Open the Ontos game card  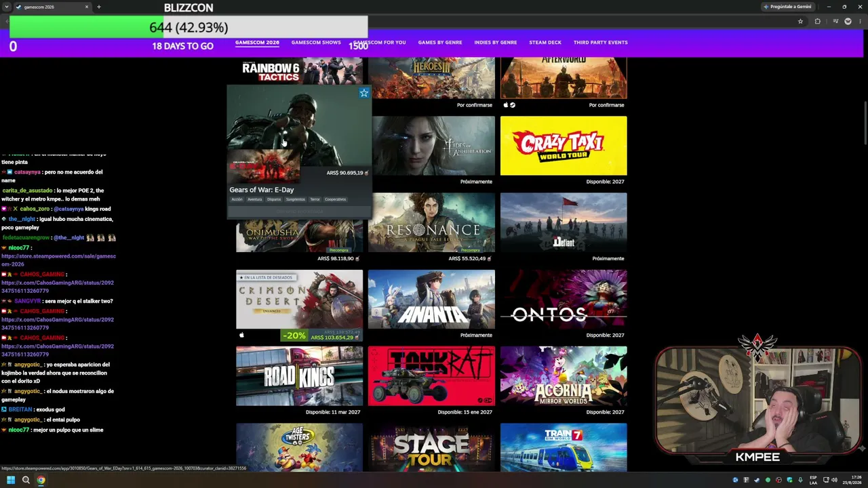tap(564, 300)
